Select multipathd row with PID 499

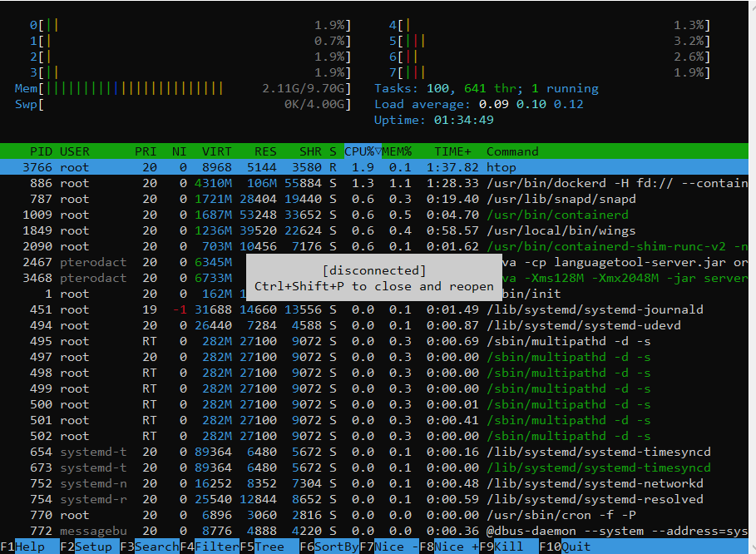tap(374, 388)
